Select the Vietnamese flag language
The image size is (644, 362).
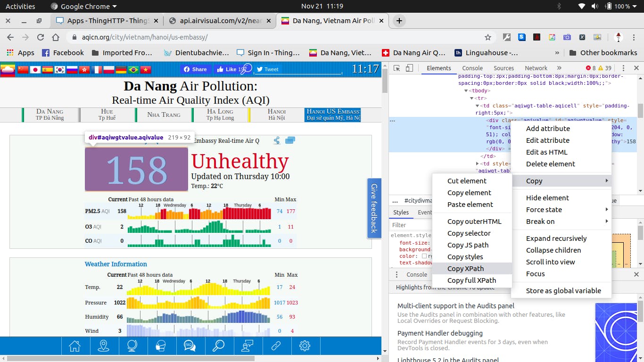click(146, 69)
